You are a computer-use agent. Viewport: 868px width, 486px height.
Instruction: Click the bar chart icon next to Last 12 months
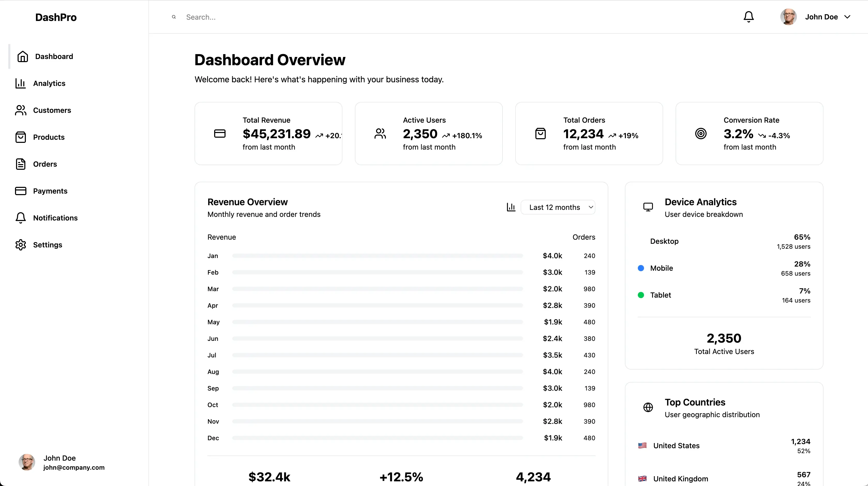(x=511, y=207)
